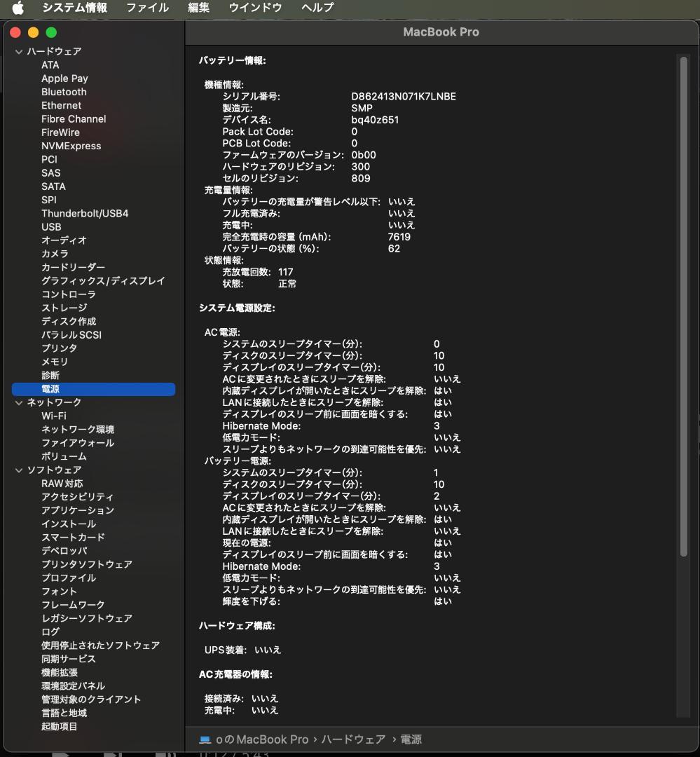Select カードリーダー in the sidebar
700x757 pixels.
[74, 268]
